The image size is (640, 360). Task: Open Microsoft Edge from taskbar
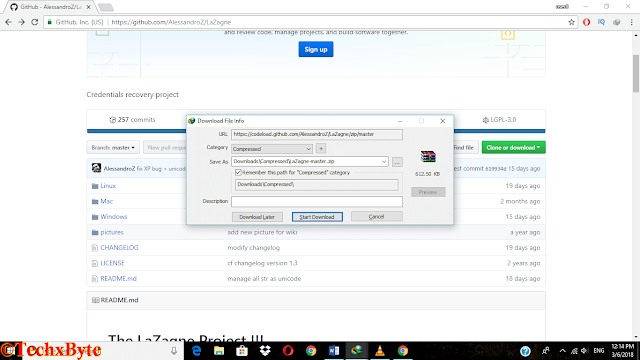[196, 351]
